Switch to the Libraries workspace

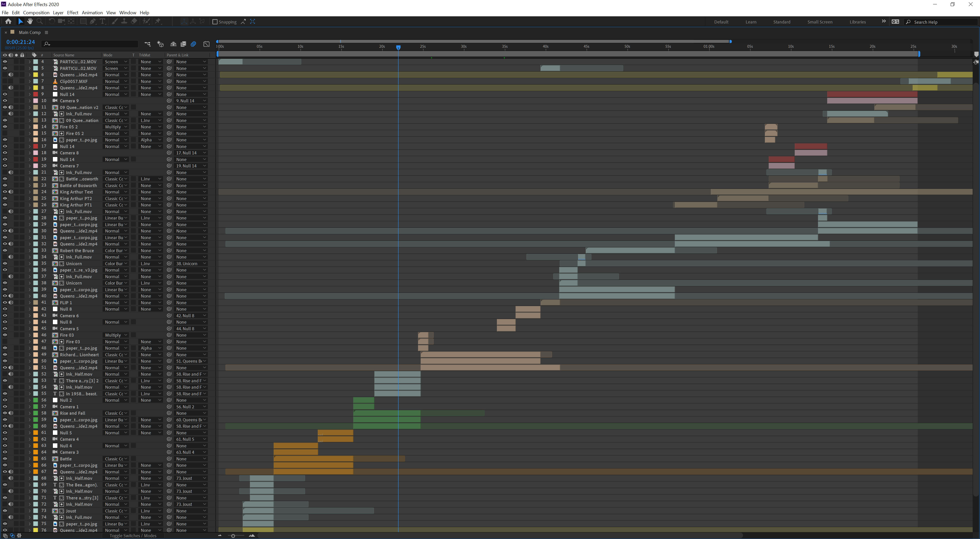point(858,22)
